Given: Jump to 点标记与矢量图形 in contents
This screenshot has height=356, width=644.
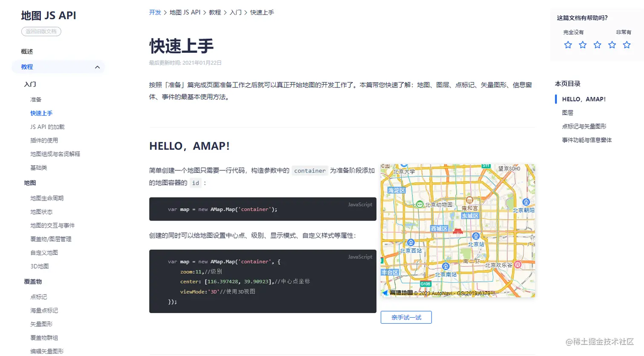Looking at the screenshot, I should (x=584, y=126).
